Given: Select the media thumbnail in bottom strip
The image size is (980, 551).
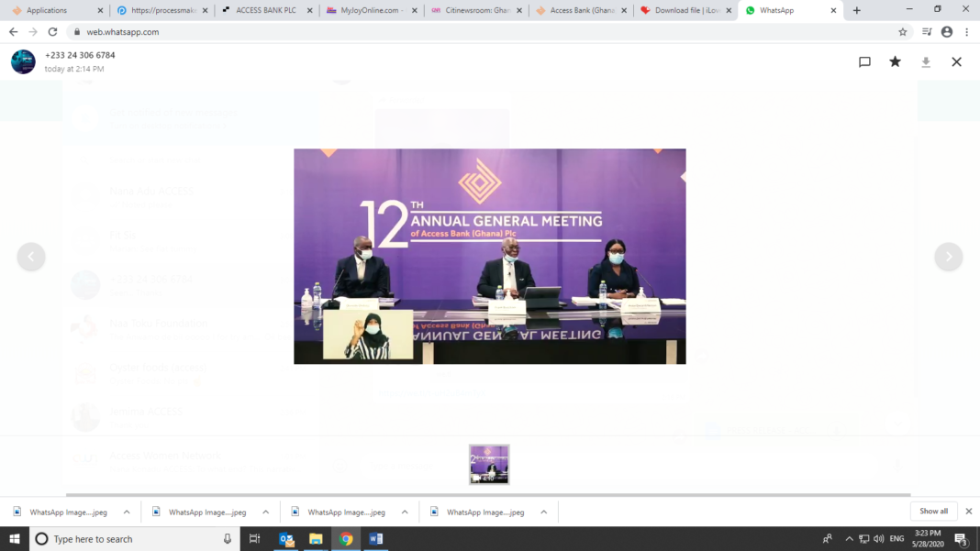Looking at the screenshot, I should coord(489,464).
